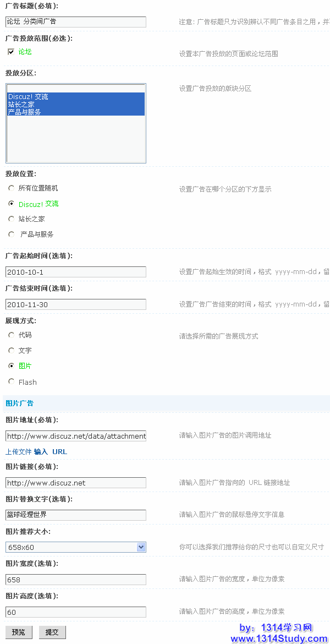Select 图片 display method
Image resolution: width=330 pixels, height=644 pixels.
click(11, 365)
